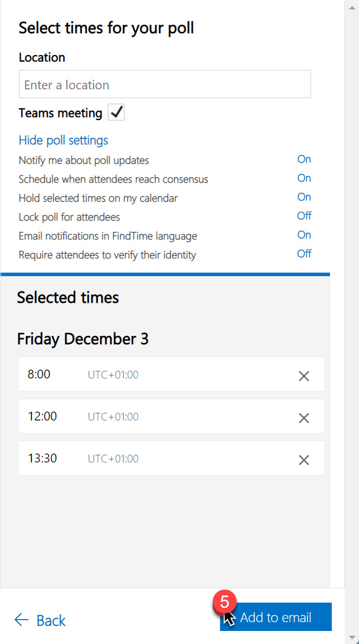Enable require attendees to verify their identity
This screenshot has height=644, width=359.
tap(304, 254)
